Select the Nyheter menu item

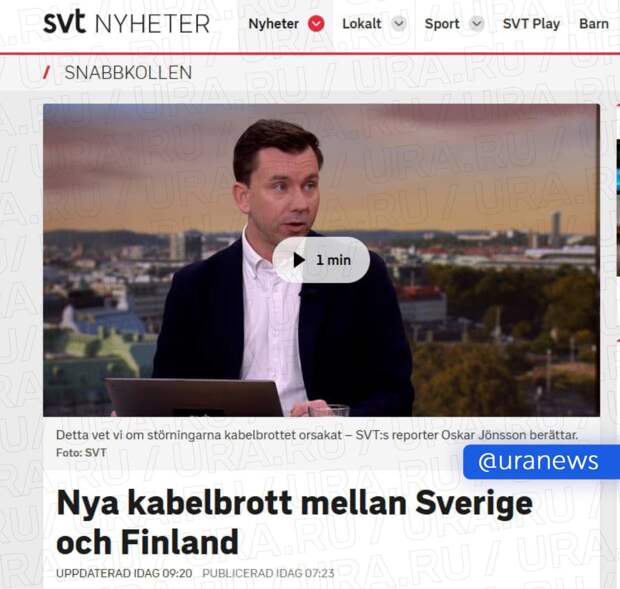[x=273, y=24]
